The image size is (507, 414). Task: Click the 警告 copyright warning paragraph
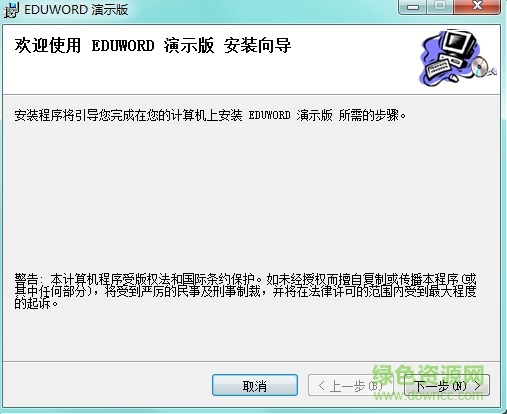(245, 291)
